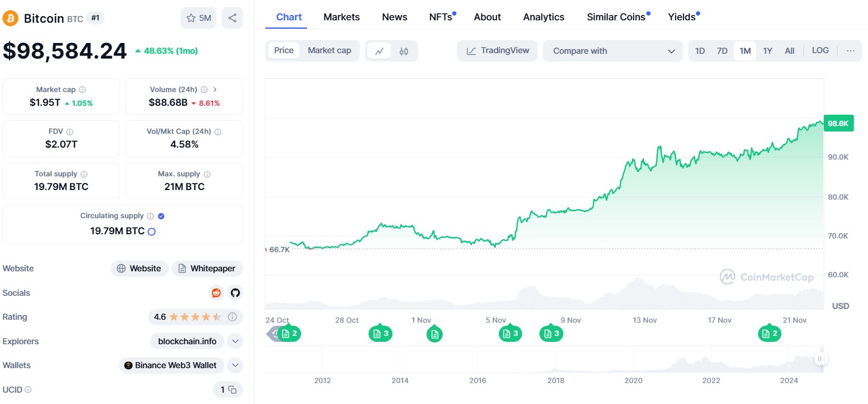The width and height of the screenshot is (868, 404).
Task: Expand the Explorers list chevron
Action: pos(235,341)
